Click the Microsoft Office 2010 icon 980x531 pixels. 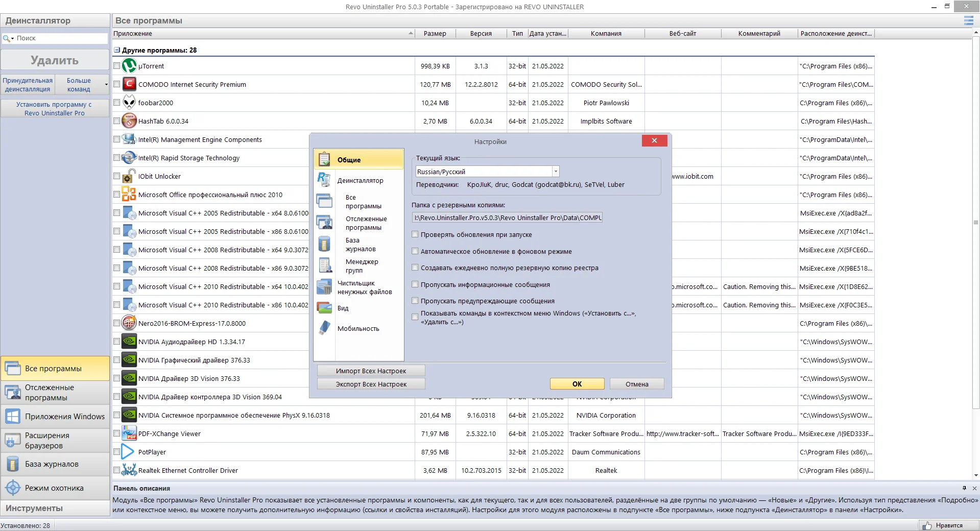pos(129,195)
